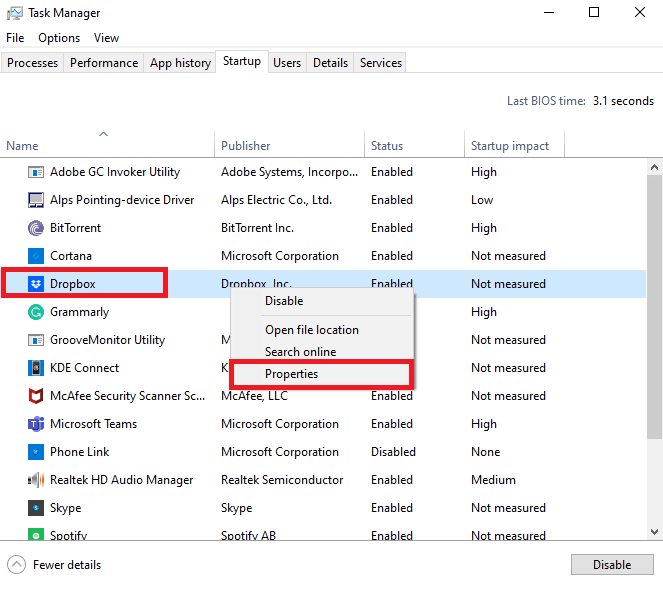The height and width of the screenshot is (589, 663).
Task: Select the Microsoft Teams row name
Action: (x=93, y=424)
